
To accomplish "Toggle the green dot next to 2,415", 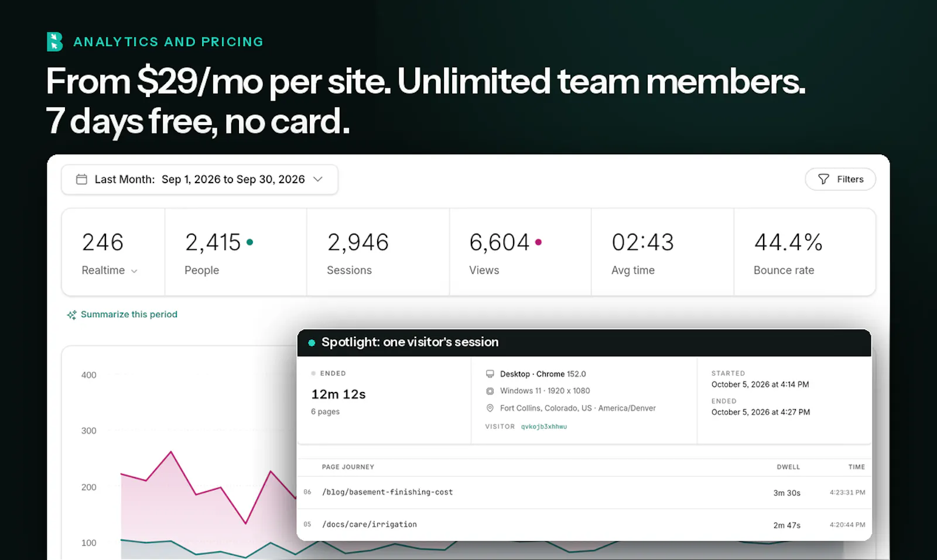I will click(x=250, y=242).
